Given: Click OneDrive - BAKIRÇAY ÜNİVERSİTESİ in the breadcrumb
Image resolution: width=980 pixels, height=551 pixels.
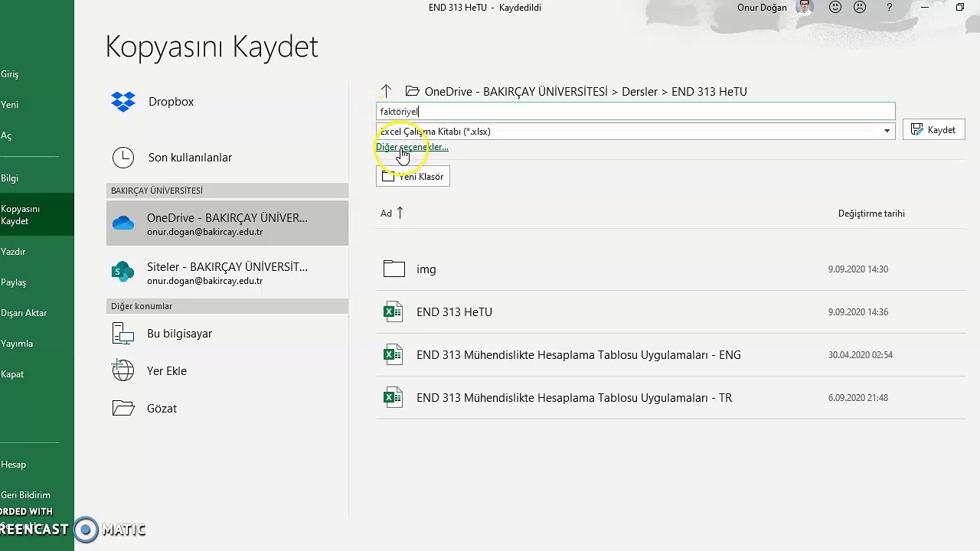Looking at the screenshot, I should (516, 91).
